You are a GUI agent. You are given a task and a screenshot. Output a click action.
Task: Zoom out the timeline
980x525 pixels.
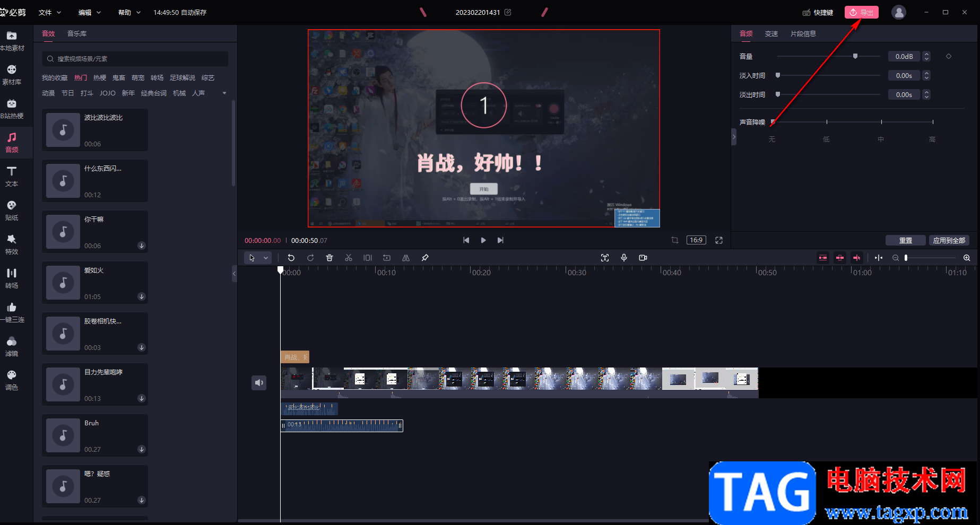(x=896, y=258)
